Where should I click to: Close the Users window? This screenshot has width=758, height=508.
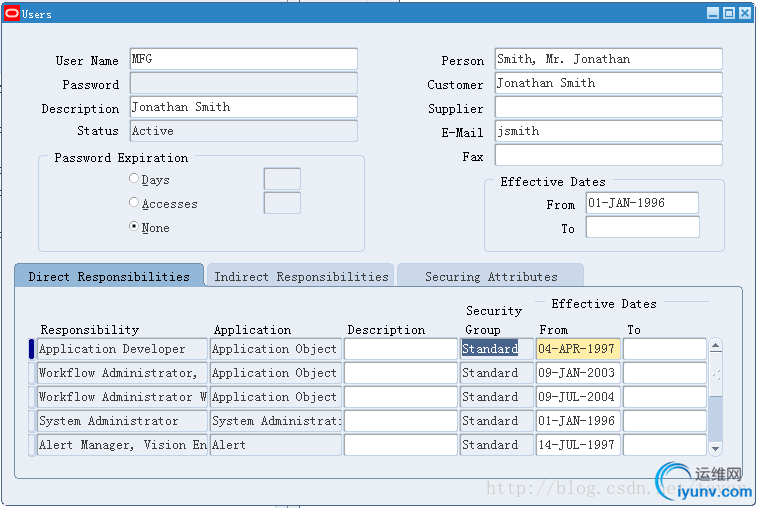(x=744, y=13)
